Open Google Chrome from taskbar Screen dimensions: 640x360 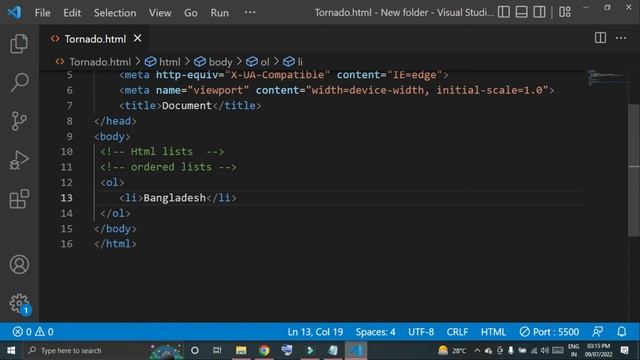pyautogui.click(x=264, y=350)
